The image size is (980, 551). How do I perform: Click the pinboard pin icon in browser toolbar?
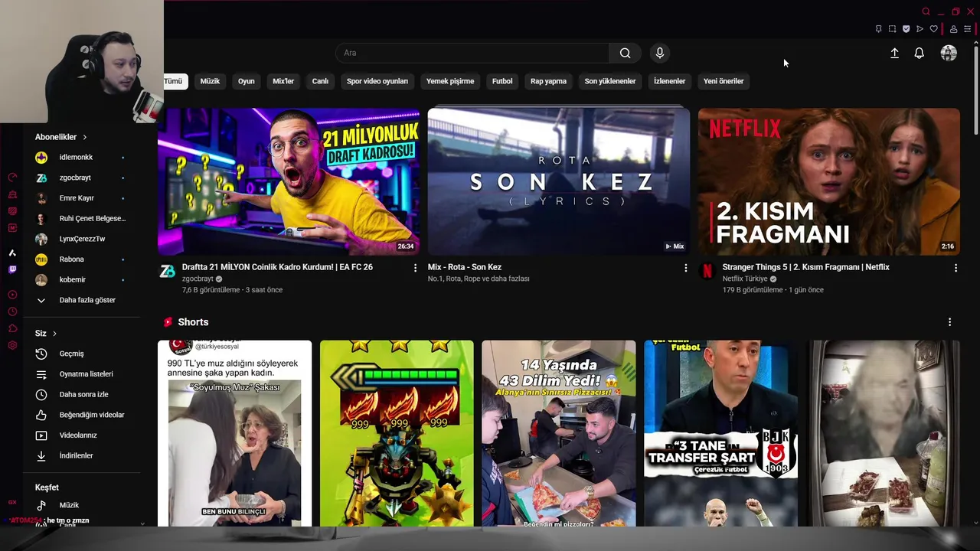[x=878, y=29]
